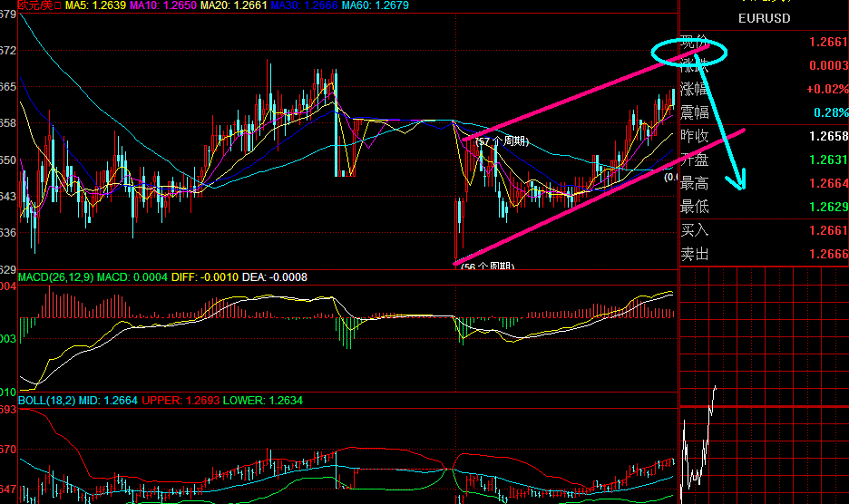Screen dimensions: 849x504
Task: Click the MA60: 1.2679 indicator label
Action: [375, 6]
